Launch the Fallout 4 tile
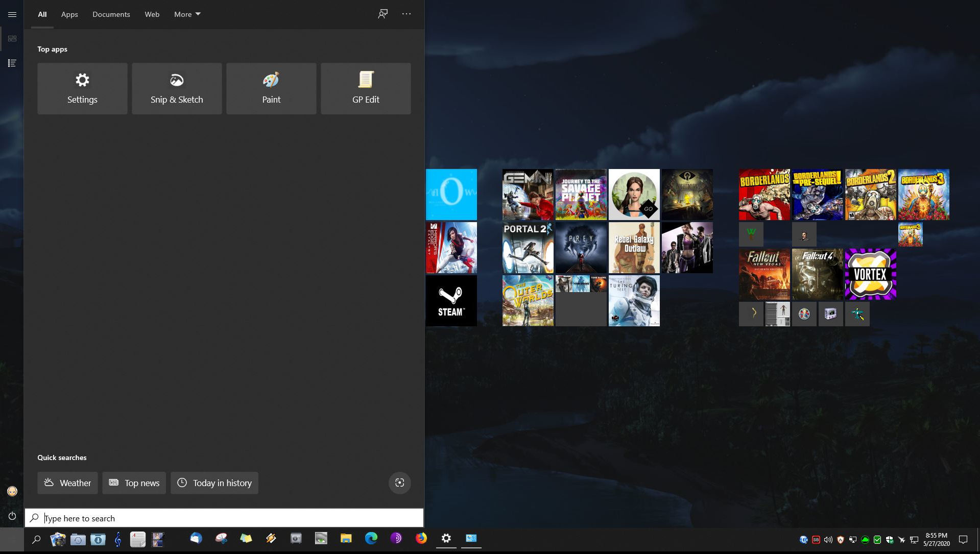 (818, 274)
